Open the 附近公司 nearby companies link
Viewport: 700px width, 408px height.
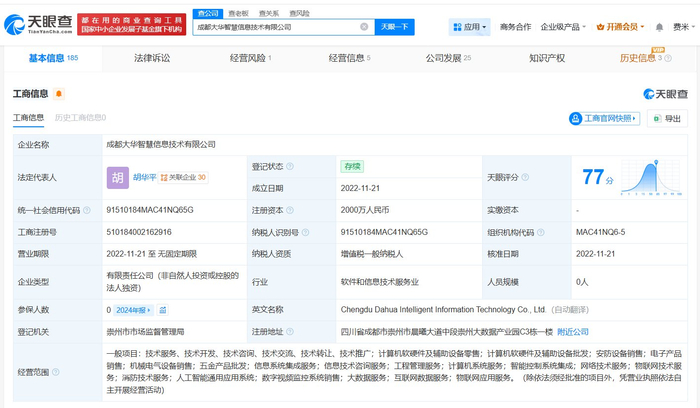pos(571,331)
